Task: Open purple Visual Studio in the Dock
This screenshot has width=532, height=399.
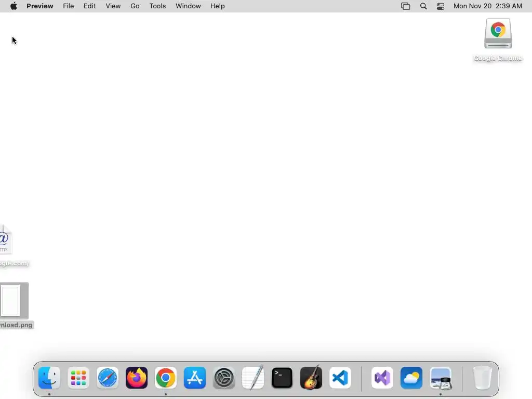Action: 382,378
